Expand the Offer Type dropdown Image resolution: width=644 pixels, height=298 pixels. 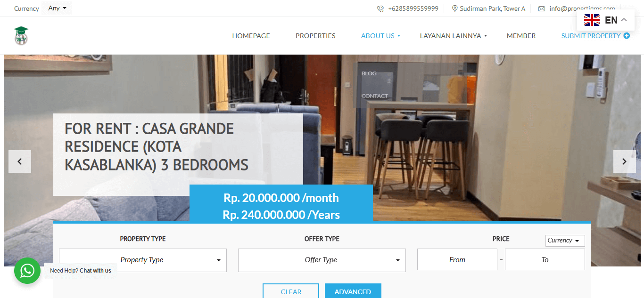point(322,260)
